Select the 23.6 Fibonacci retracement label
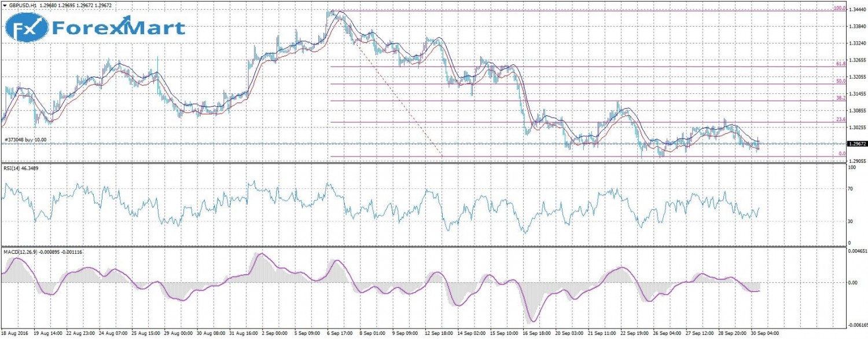 click(841, 119)
